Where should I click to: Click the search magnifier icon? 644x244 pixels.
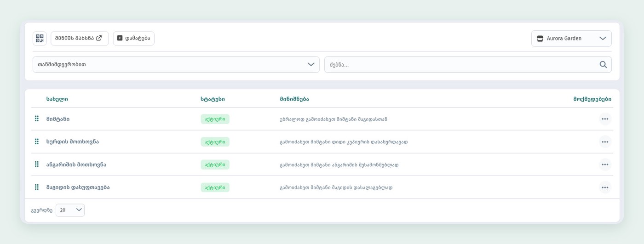tap(603, 65)
